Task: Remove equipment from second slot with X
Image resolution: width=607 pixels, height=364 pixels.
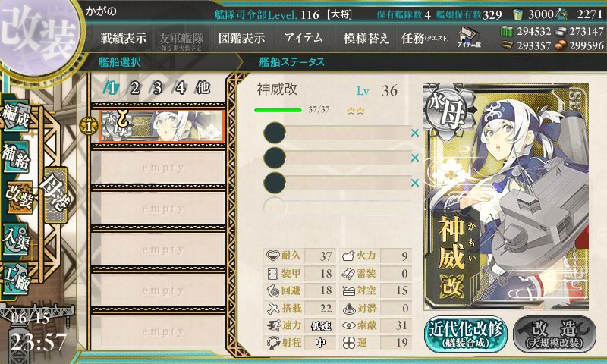Action: pyautogui.click(x=414, y=158)
